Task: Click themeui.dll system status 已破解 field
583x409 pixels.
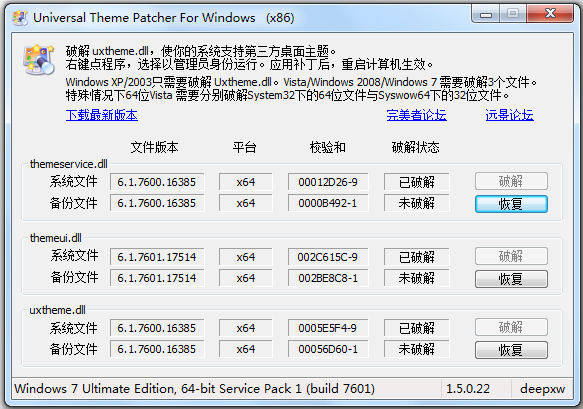Action: pyautogui.click(x=416, y=257)
